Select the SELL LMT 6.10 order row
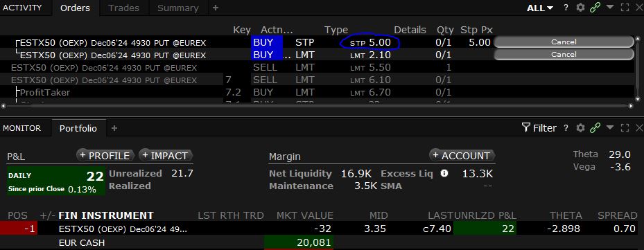Image resolution: width=644 pixels, height=250 pixels. [x=317, y=80]
